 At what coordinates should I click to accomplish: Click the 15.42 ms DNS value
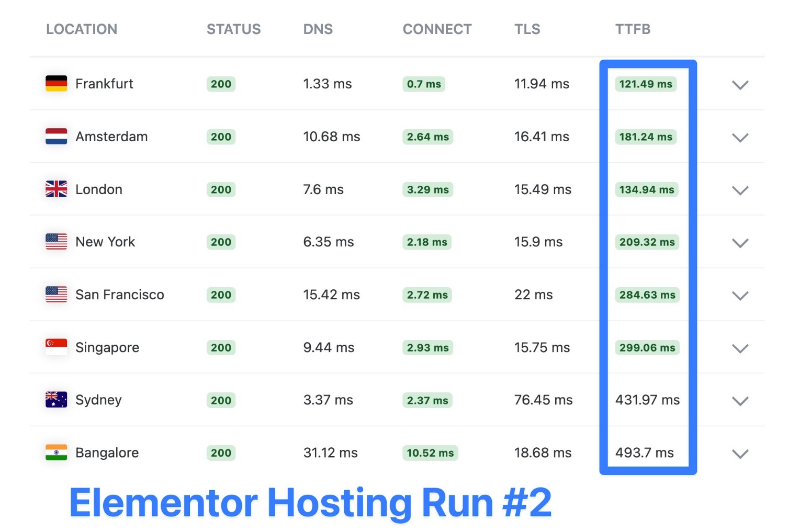(x=332, y=295)
